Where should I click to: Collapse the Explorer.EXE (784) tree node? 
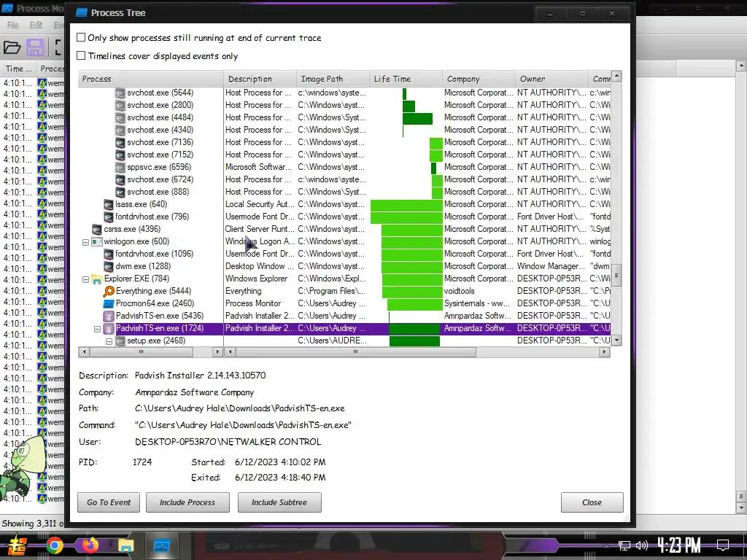coord(86,279)
